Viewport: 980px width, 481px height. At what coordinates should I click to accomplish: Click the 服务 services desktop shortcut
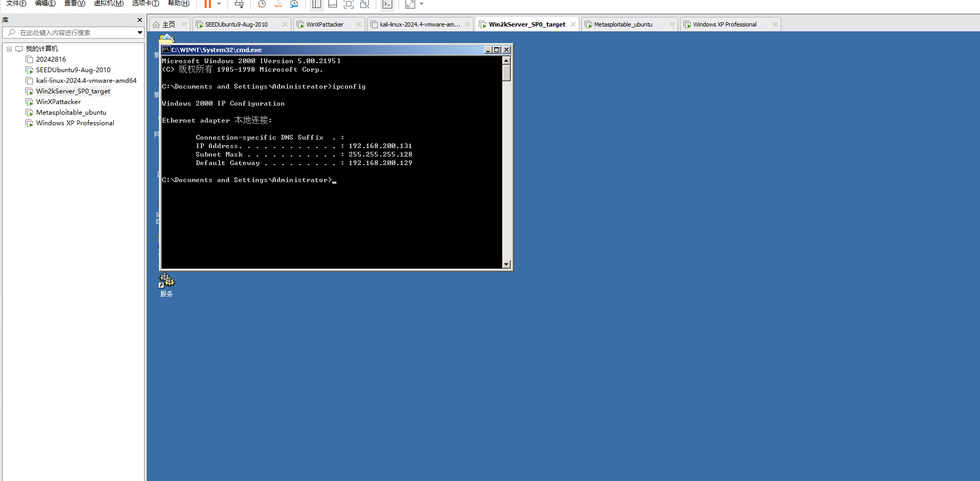pos(167,285)
